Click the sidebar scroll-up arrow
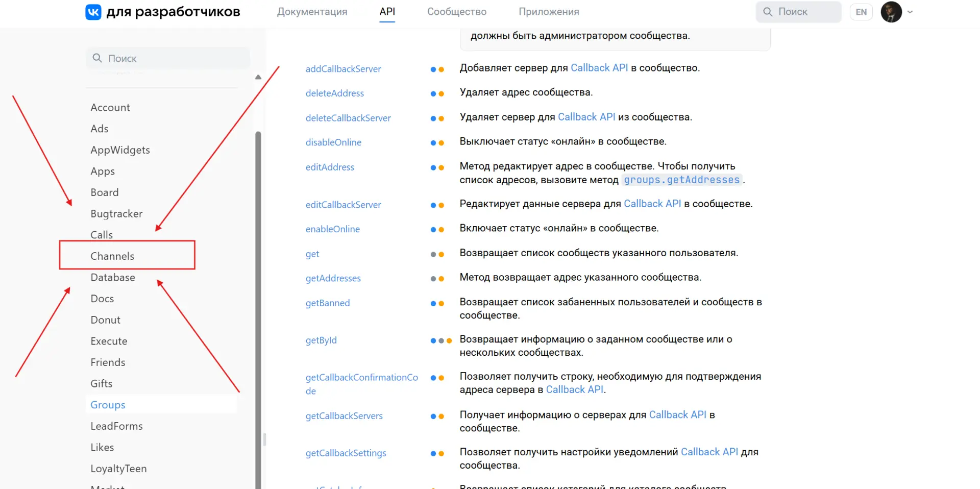This screenshot has height=489, width=980. (x=258, y=77)
